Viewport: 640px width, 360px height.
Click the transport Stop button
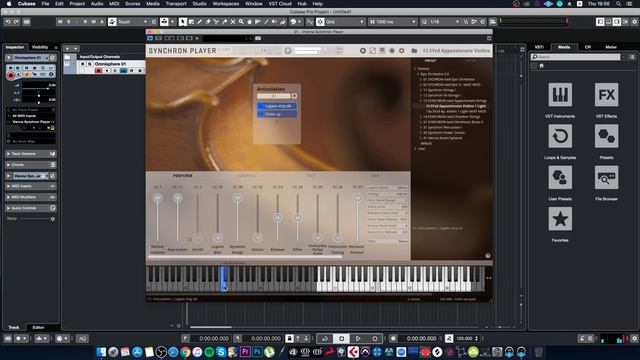click(x=341, y=338)
